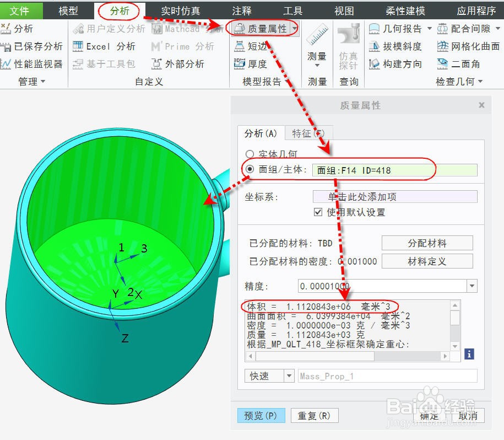Select the 网格化曲面 mesh surface tool
504x440 pixels.
tap(469, 46)
